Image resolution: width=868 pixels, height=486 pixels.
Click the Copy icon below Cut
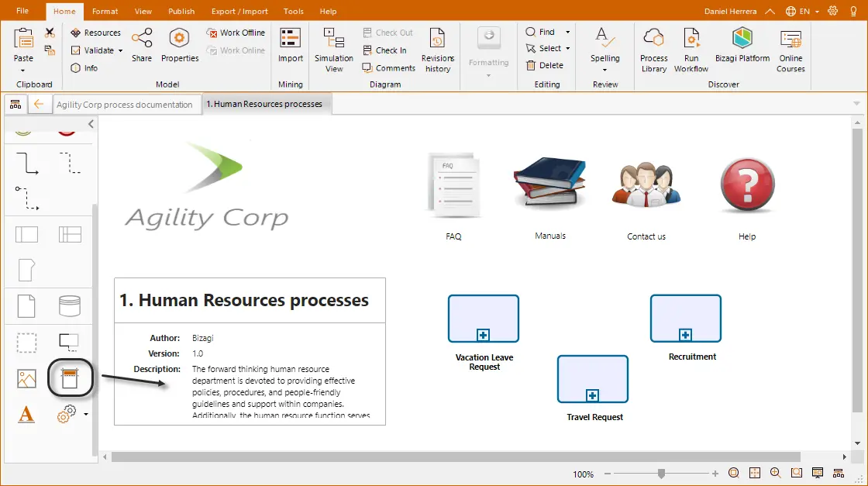[x=50, y=50]
